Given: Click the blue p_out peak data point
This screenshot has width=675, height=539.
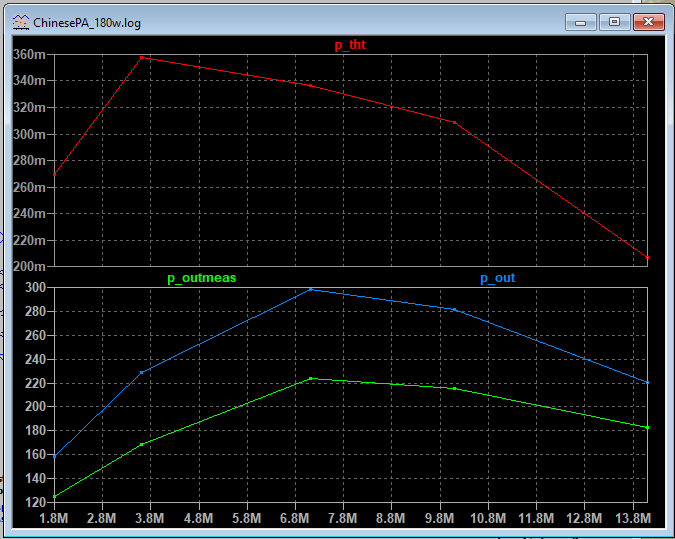Looking at the screenshot, I should pyautogui.click(x=311, y=289).
